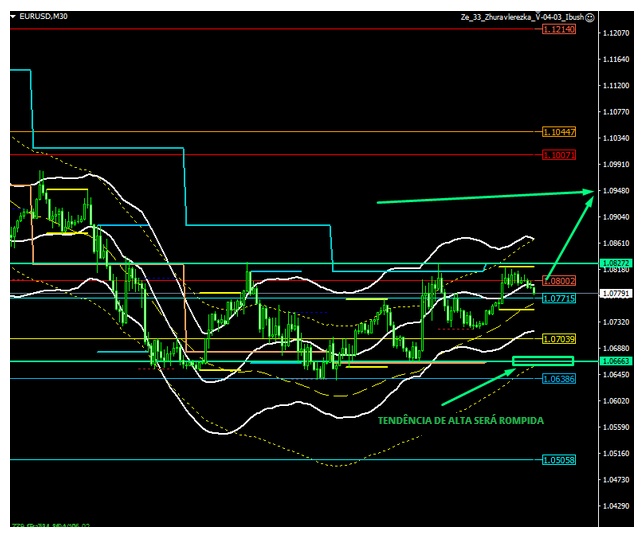The width and height of the screenshot is (641, 535).
Task: Click the 1.08002 red level label
Action: pyautogui.click(x=558, y=281)
